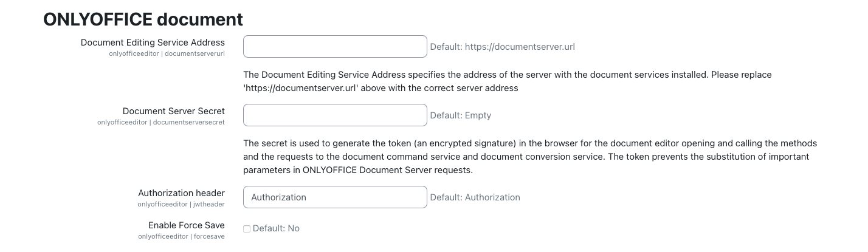Viewport: 868px width, 252px height.
Task: Click the 'Document Server Secret' label
Action: pos(173,111)
